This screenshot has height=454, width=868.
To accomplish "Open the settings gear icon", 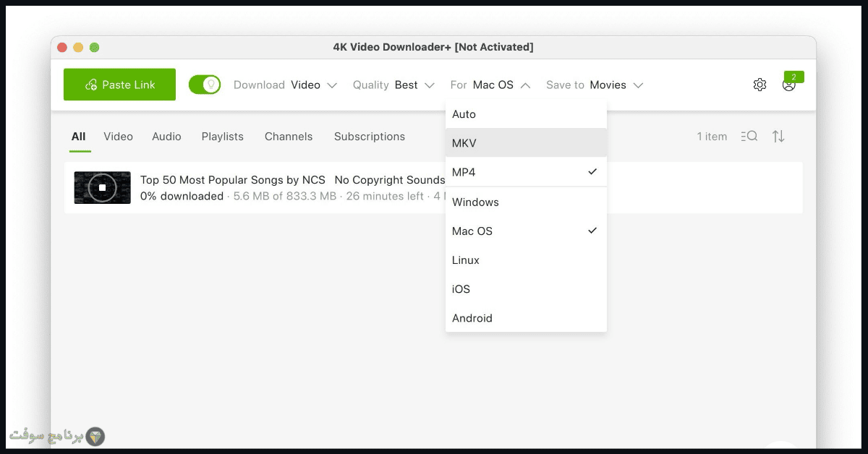I will (759, 85).
